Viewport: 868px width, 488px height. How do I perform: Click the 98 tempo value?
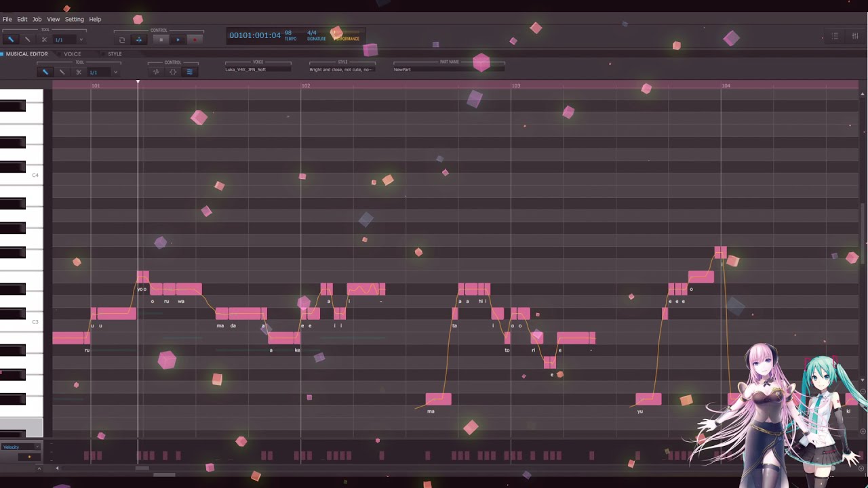[x=288, y=33]
